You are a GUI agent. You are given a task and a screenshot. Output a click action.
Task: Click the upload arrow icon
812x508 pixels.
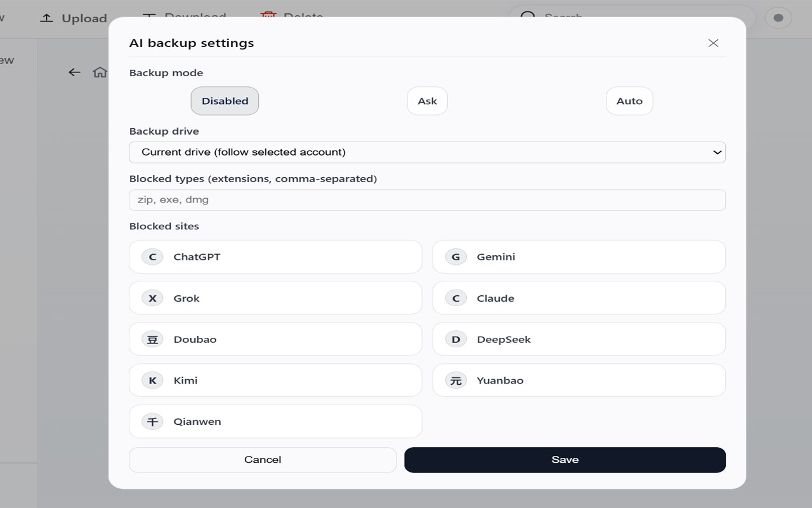(x=46, y=18)
